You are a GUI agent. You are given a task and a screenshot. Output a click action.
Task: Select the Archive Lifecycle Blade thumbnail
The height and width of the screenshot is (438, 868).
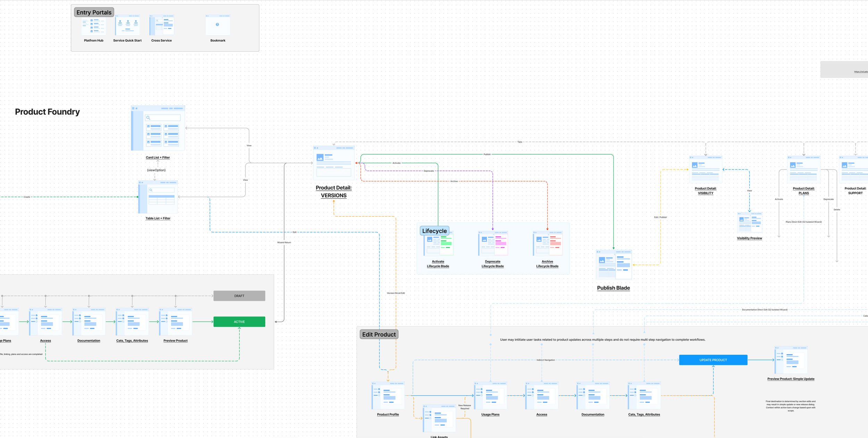[x=548, y=243]
